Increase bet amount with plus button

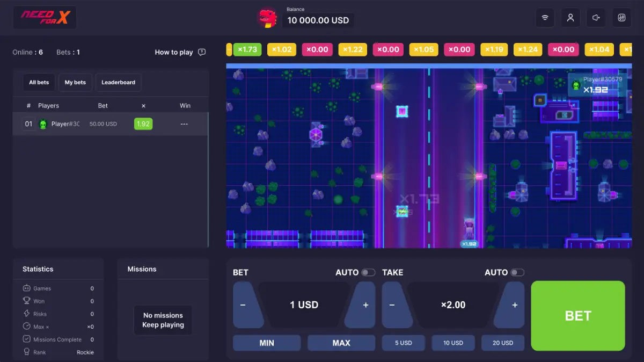tap(365, 305)
